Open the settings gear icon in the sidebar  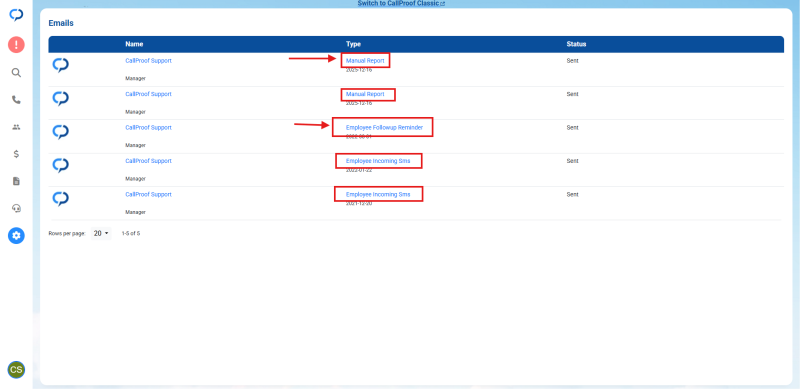point(16,235)
